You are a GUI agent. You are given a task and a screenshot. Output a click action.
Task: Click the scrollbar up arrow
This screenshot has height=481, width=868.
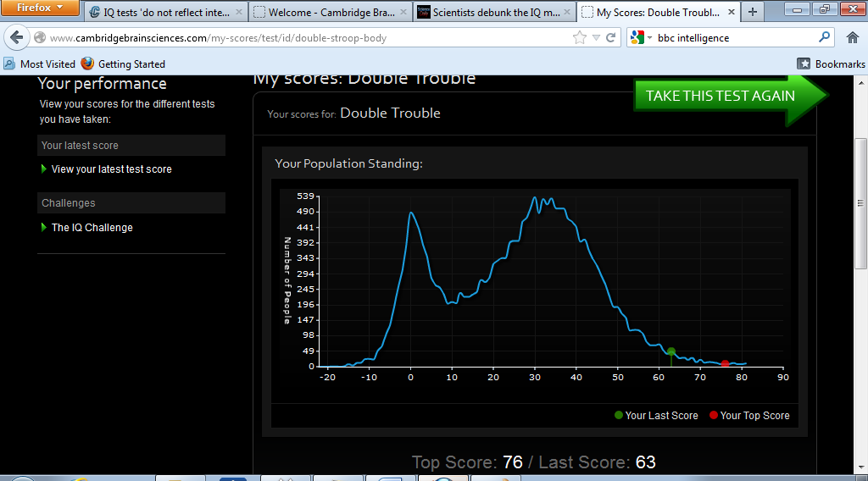click(x=861, y=82)
